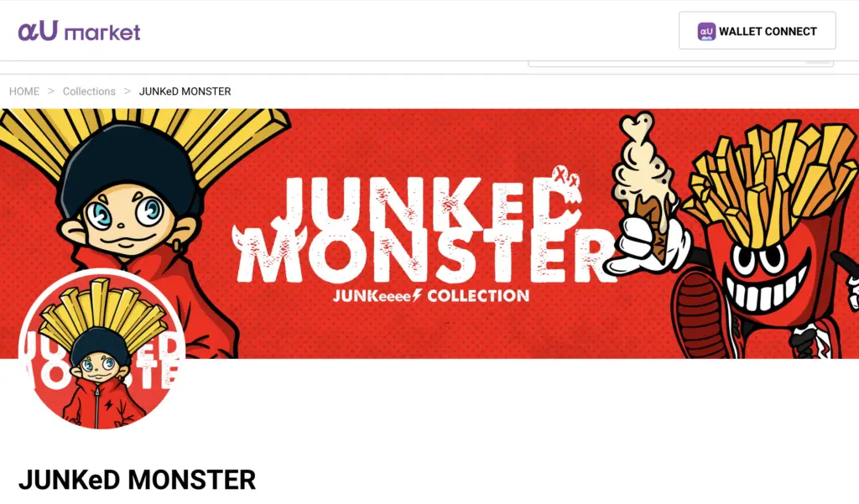Click the JUNKED MONSTER banner logo text
This screenshot has width=859, height=504.
tap(424, 229)
